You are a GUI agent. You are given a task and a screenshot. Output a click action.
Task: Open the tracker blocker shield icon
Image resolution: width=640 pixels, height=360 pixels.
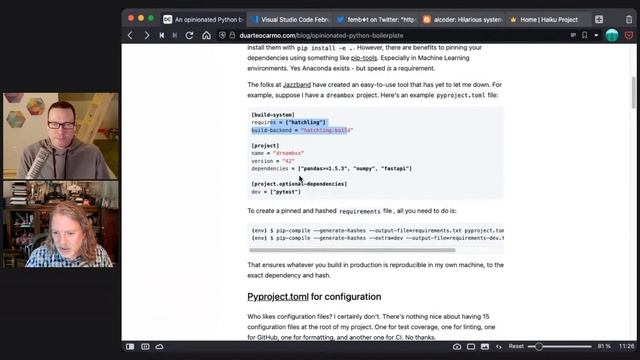222,36
